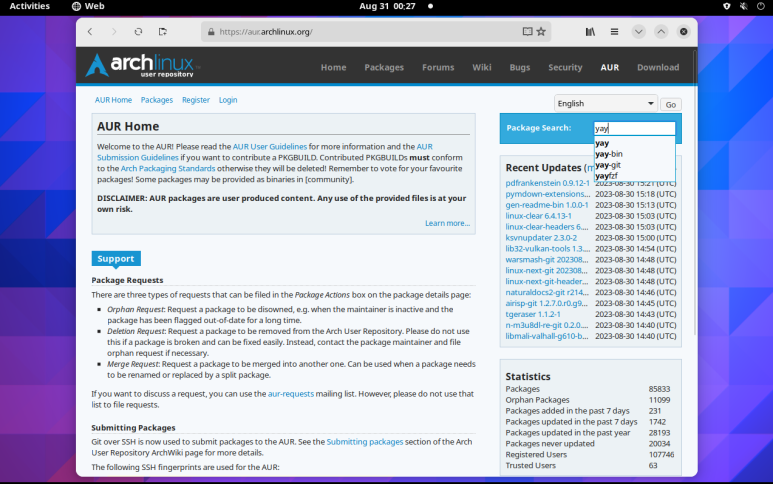Screen dimensions: 773x484
Task: Open gen-readme-bin 1.0.0-1 package link
Action: tap(547, 205)
